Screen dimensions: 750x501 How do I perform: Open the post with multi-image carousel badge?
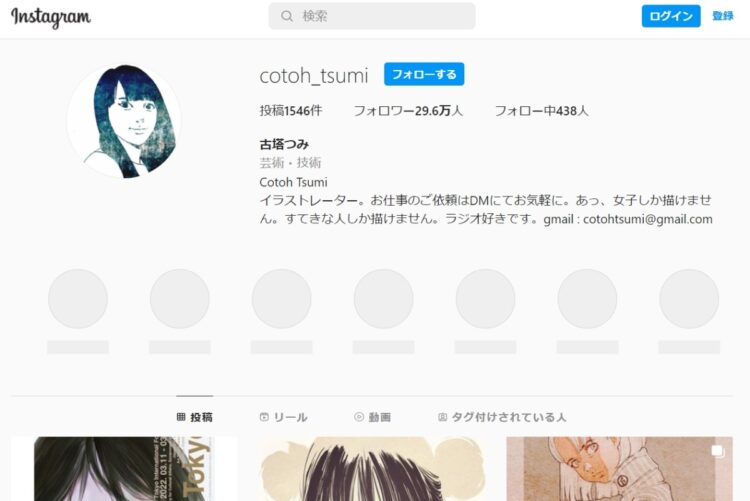(x=619, y=469)
